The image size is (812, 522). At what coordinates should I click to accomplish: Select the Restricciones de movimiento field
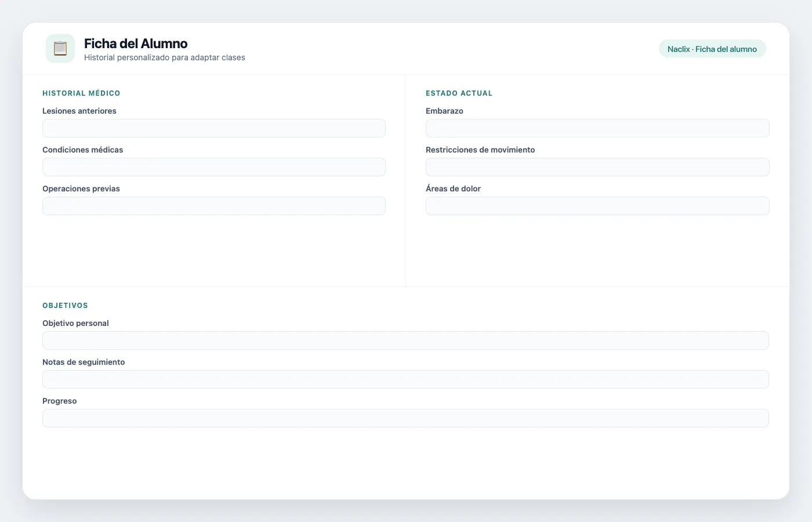(597, 167)
